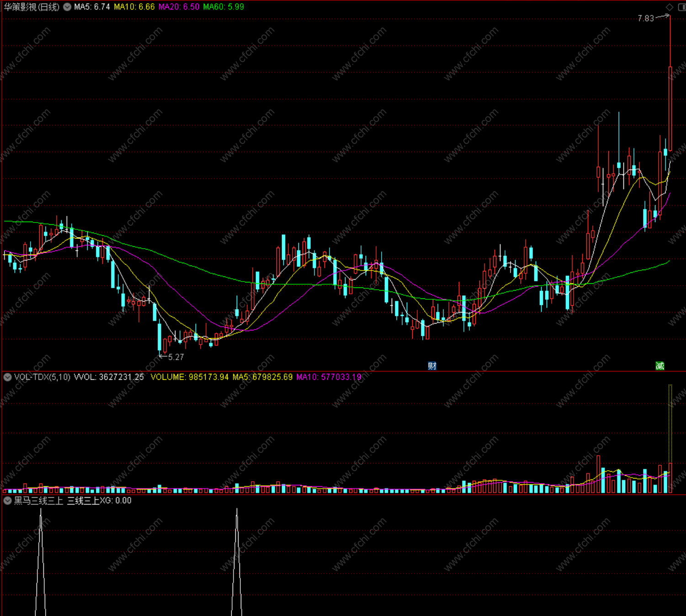Screen dimensions: 686x616
Task: Toggle the side panel icon at top-right corner
Action: coord(681,7)
